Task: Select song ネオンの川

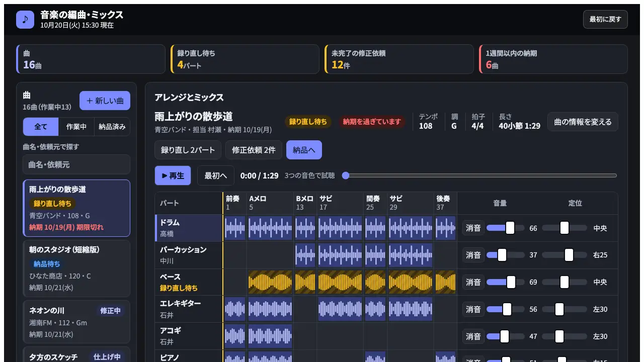Action: [x=76, y=322]
